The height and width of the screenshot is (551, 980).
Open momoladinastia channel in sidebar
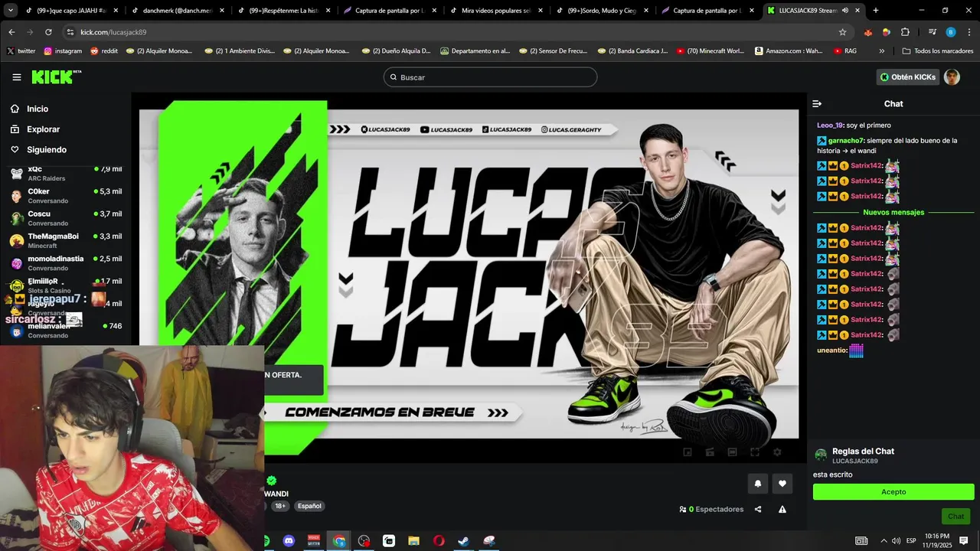(x=65, y=263)
